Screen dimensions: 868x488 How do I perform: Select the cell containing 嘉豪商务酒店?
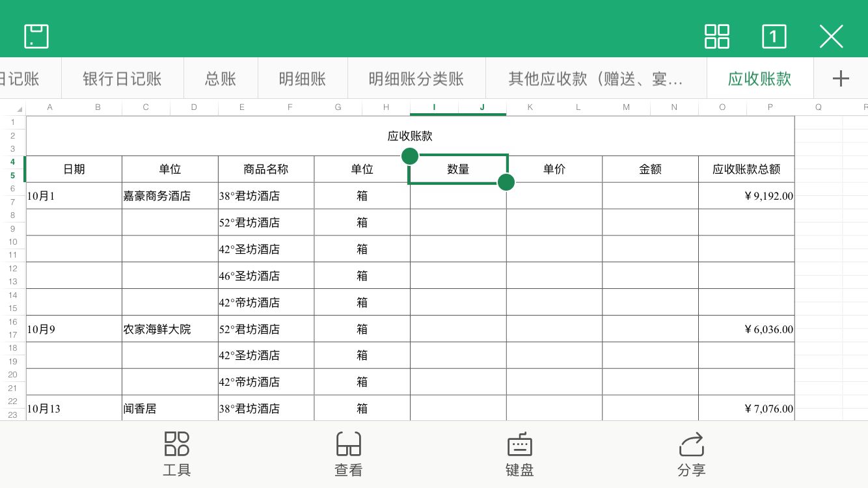click(169, 195)
